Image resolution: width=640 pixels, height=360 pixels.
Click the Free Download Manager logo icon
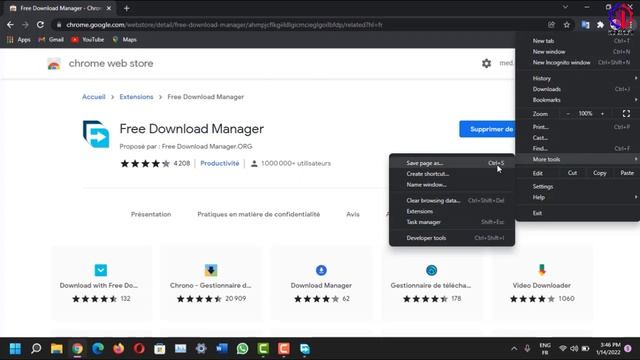tap(96, 134)
